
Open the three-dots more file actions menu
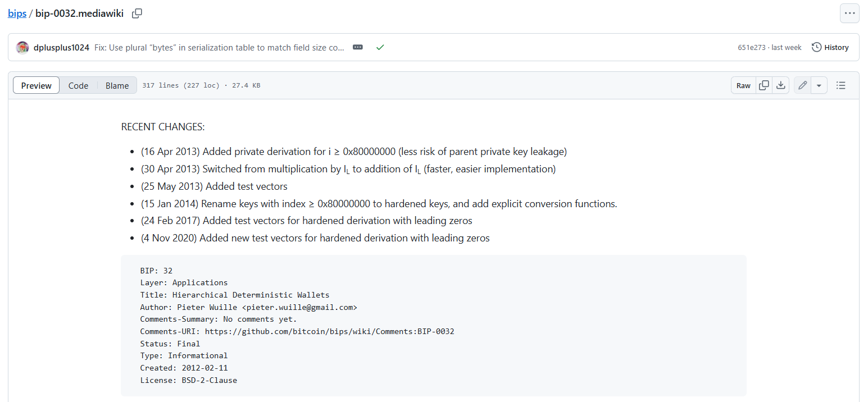[849, 13]
